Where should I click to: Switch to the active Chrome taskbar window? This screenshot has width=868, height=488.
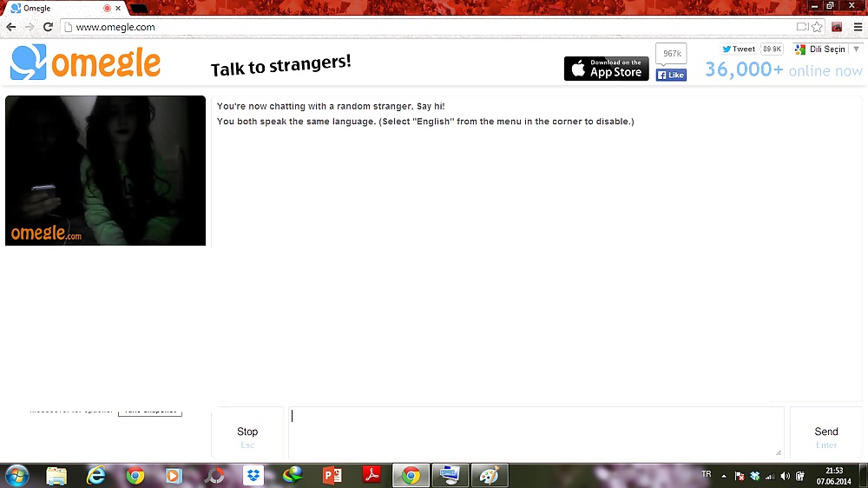click(x=411, y=475)
